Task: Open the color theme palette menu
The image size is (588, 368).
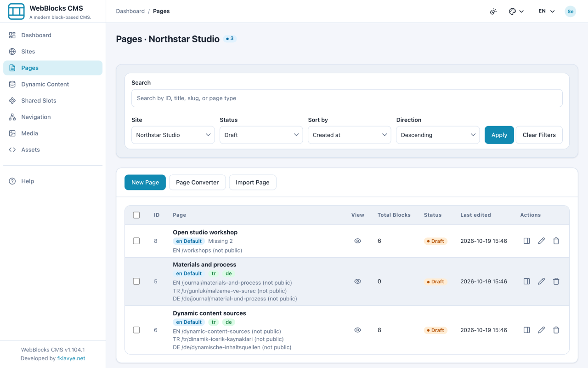Action: point(516,11)
